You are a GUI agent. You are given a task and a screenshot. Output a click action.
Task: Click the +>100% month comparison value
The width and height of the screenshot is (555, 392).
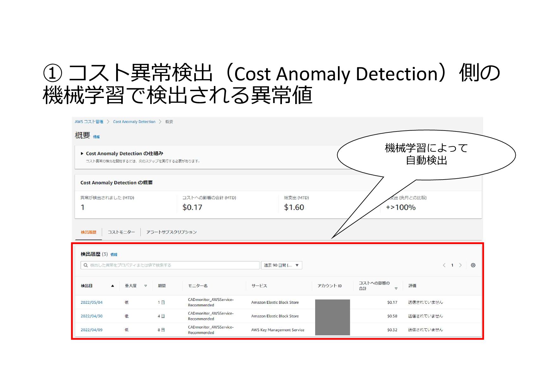(x=401, y=207)
